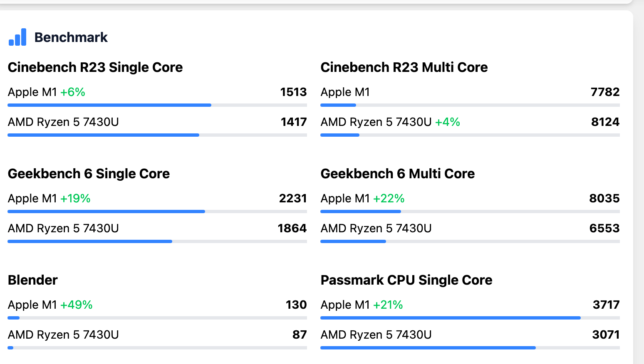Click the +4% label beside AMD Ryzen 5 7430U
Screen dimensions: 644x364
(447, 122)
